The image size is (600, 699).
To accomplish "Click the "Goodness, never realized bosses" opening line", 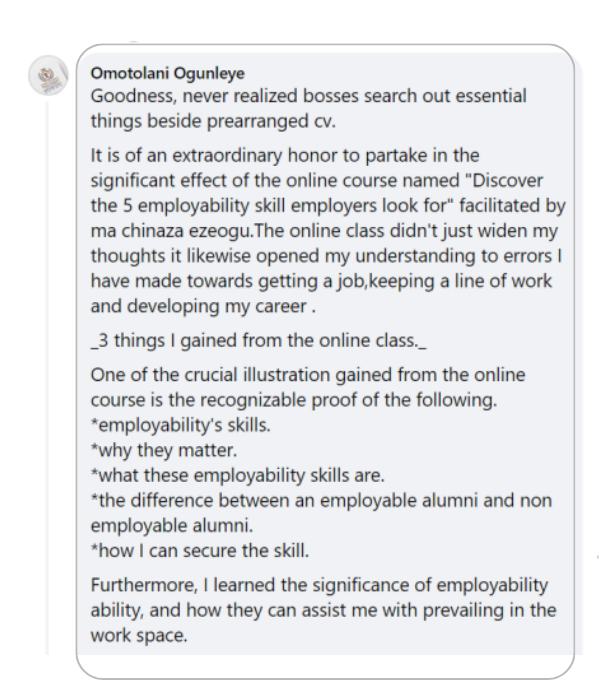I will click(x=308, y=97).
